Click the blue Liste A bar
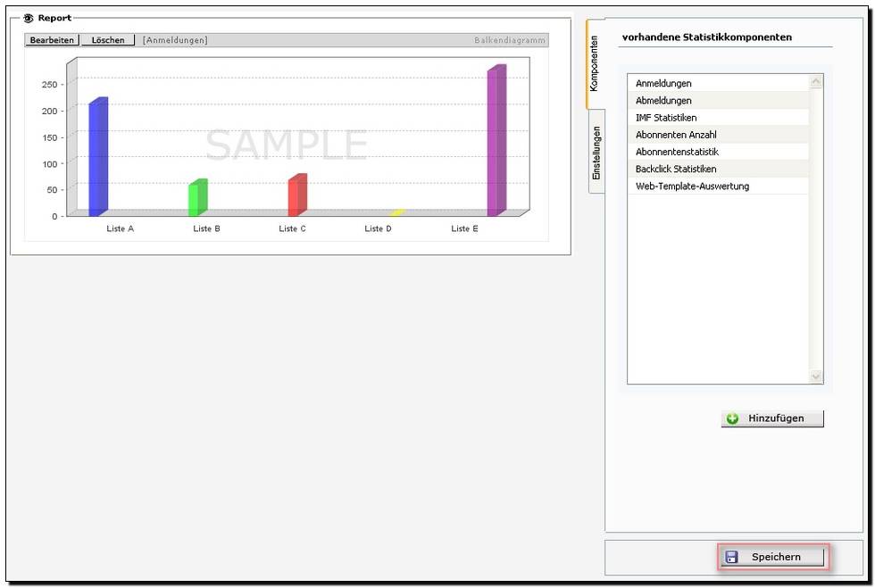 tap(98, 157)
